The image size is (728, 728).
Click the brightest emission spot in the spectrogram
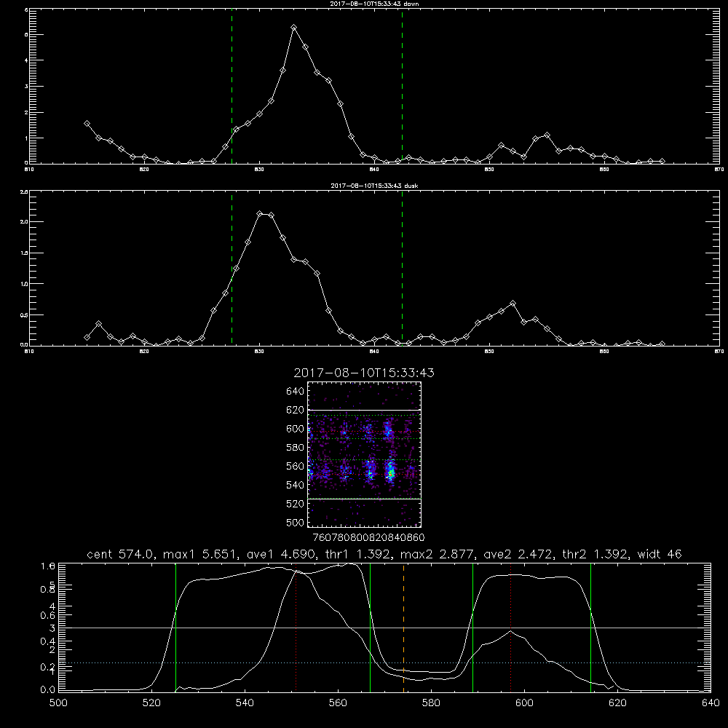[x=391, y=473]
